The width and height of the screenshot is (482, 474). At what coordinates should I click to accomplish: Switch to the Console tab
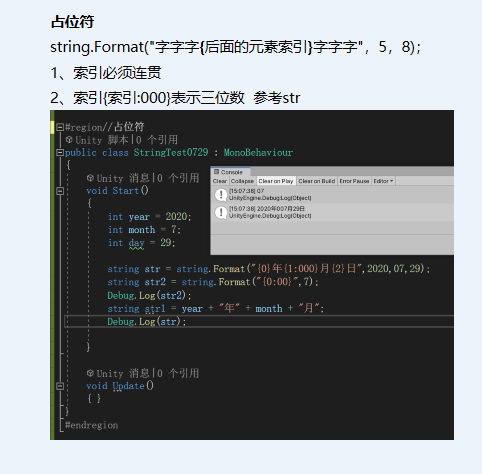pos(230,172)
